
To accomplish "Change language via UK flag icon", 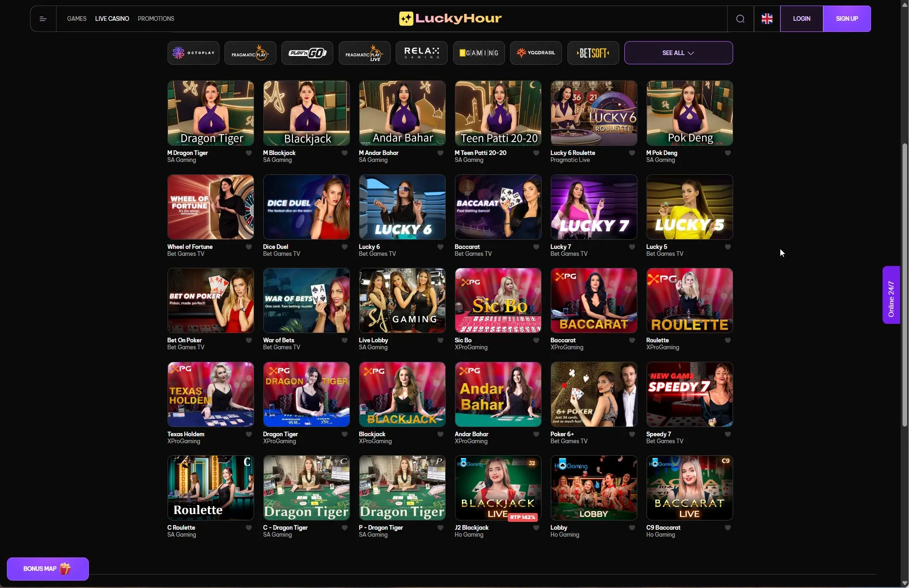I will 767,19.
